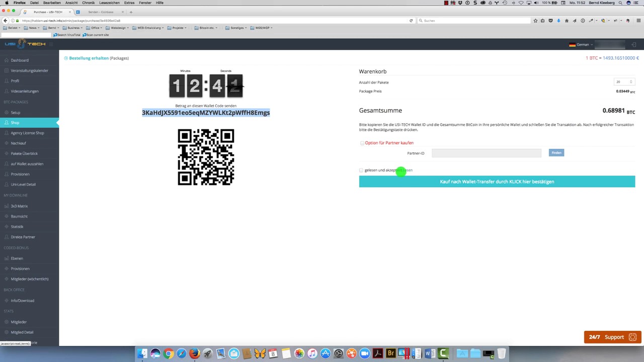The width and height of the screenshot is (644, 362).
Task: Switch to the Senden – Coinbase tab
Action: (101, 12)
